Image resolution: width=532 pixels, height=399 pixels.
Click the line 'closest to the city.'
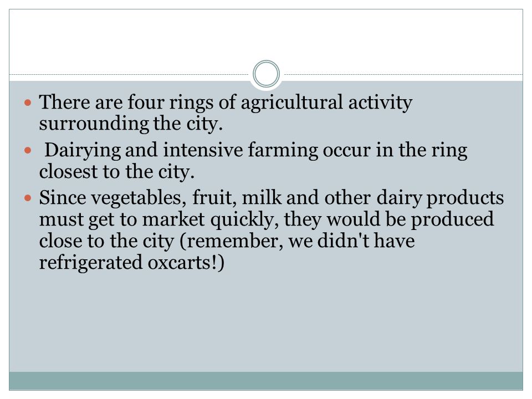[x=117, y=172]
